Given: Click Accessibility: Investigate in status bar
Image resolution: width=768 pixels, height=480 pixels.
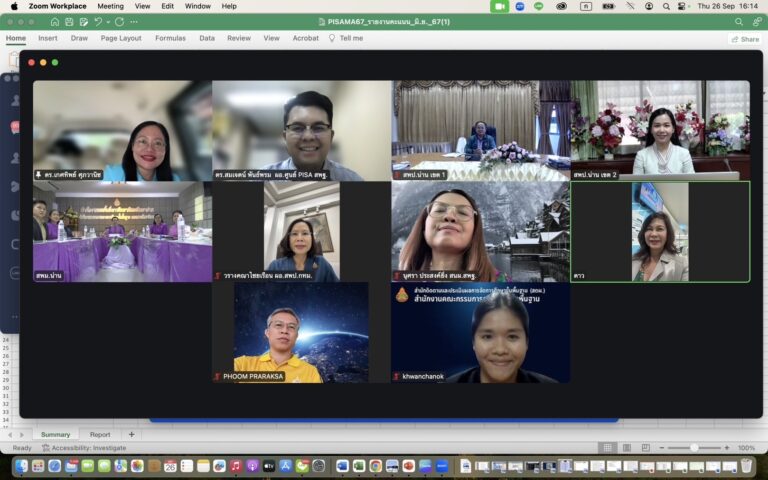Looking at the screenshot, I should 84,448.
